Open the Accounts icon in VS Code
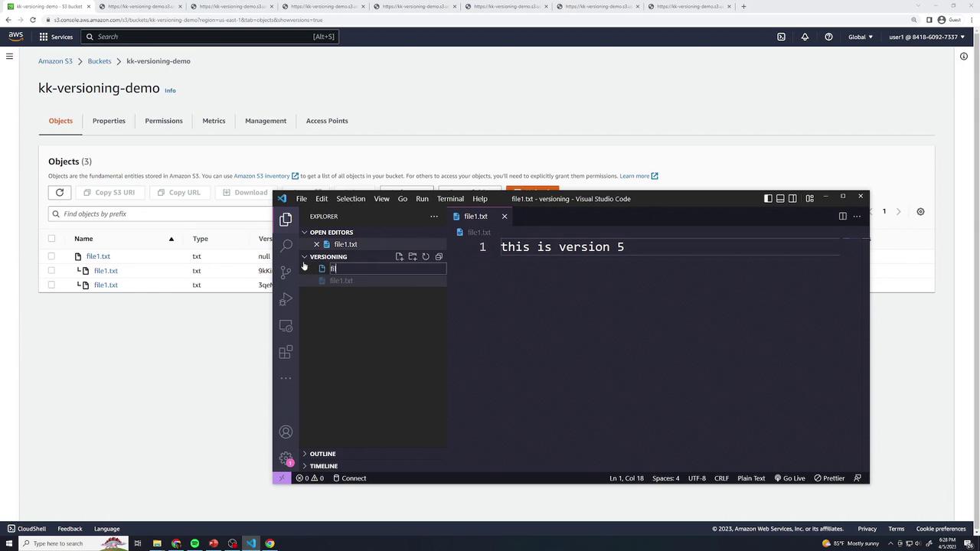Image resolution: width=980 pixels, height=551 pixels. pos(286,432)
